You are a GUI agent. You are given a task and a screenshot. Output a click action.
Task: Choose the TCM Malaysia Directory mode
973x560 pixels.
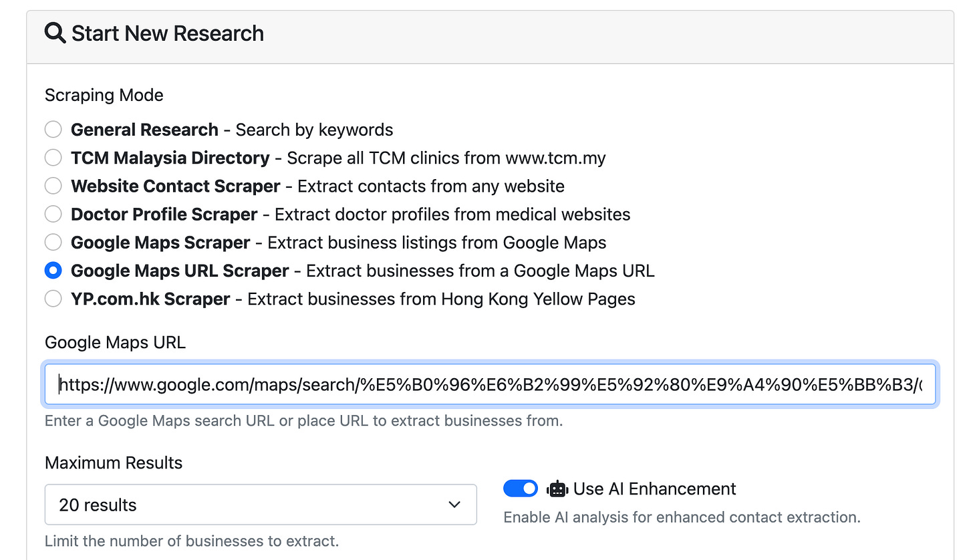[53, 158]
